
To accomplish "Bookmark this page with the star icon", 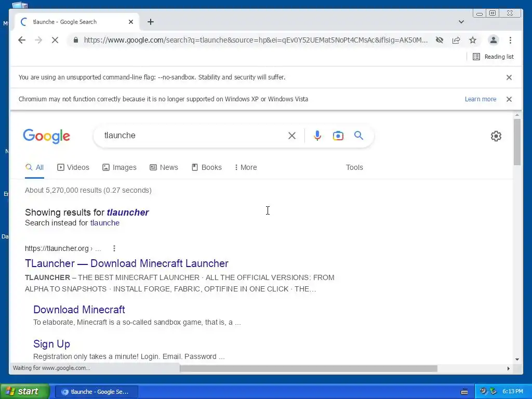I will pyautogui.click(x=473, y=40).
